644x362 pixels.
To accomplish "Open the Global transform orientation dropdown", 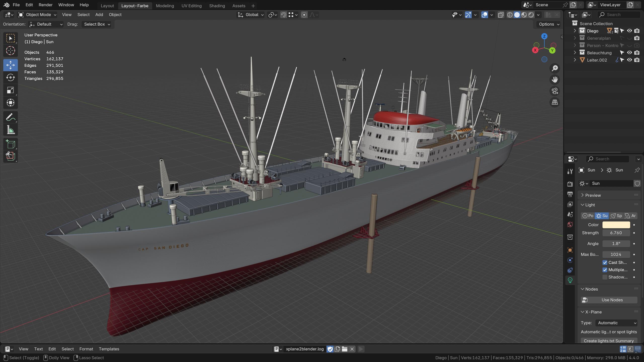I will pos(251,15).
